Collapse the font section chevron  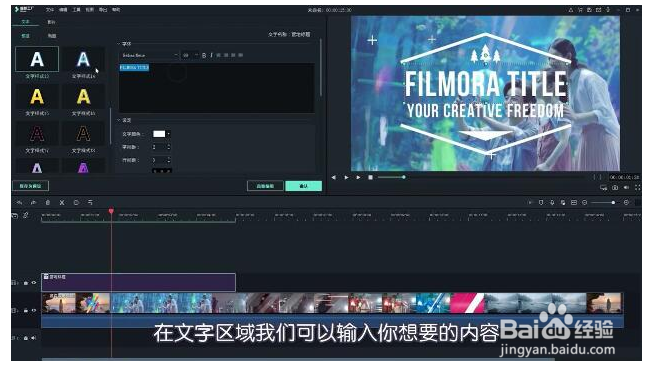[119, 44]
